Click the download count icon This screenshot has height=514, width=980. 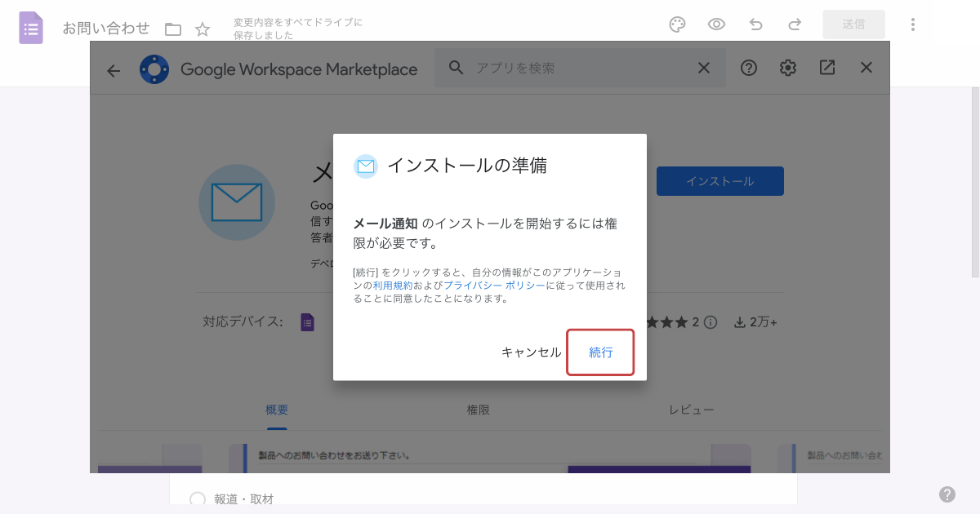[740, 322]
